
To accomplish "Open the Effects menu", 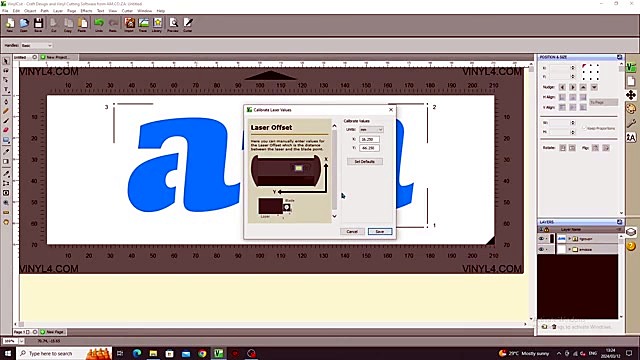I will [x=86, y=11].
